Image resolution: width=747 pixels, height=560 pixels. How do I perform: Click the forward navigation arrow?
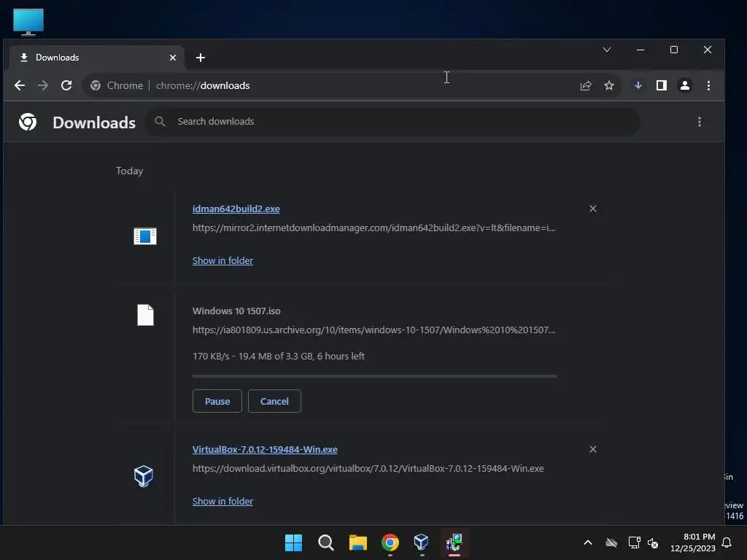pos(43,86)
